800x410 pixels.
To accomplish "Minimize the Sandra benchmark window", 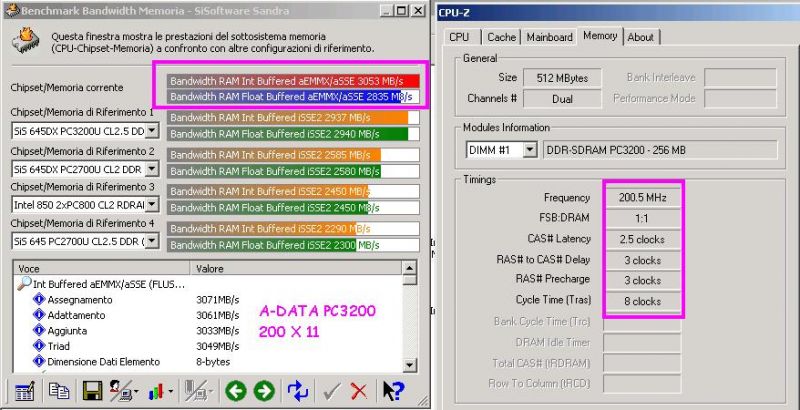I will pos(387,10).
